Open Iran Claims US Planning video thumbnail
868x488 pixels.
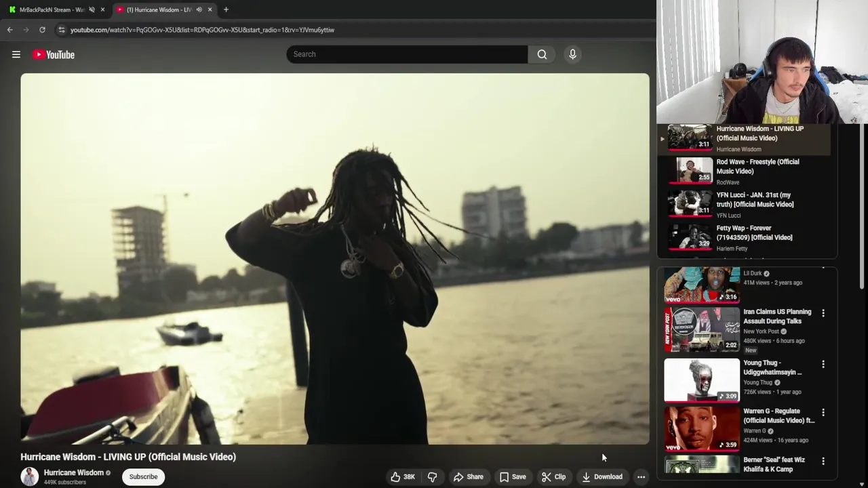coord(702,330)
